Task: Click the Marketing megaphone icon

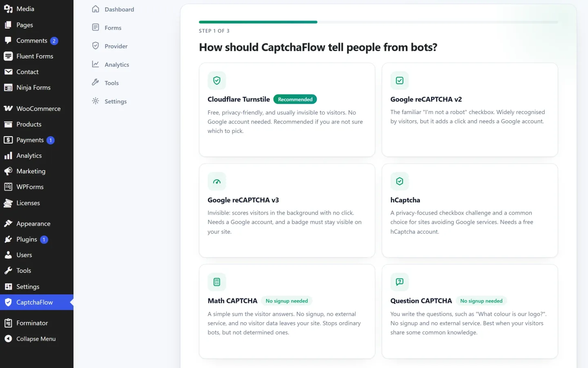Action: [8, 171]
